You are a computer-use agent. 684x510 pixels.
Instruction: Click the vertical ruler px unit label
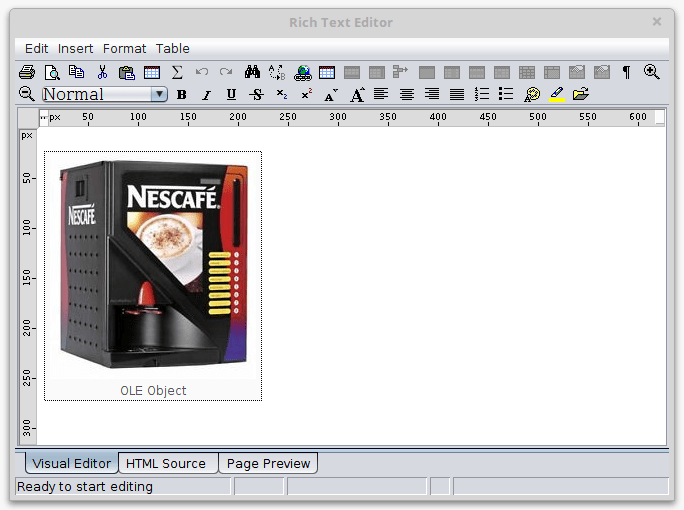[x=27, y=135]
